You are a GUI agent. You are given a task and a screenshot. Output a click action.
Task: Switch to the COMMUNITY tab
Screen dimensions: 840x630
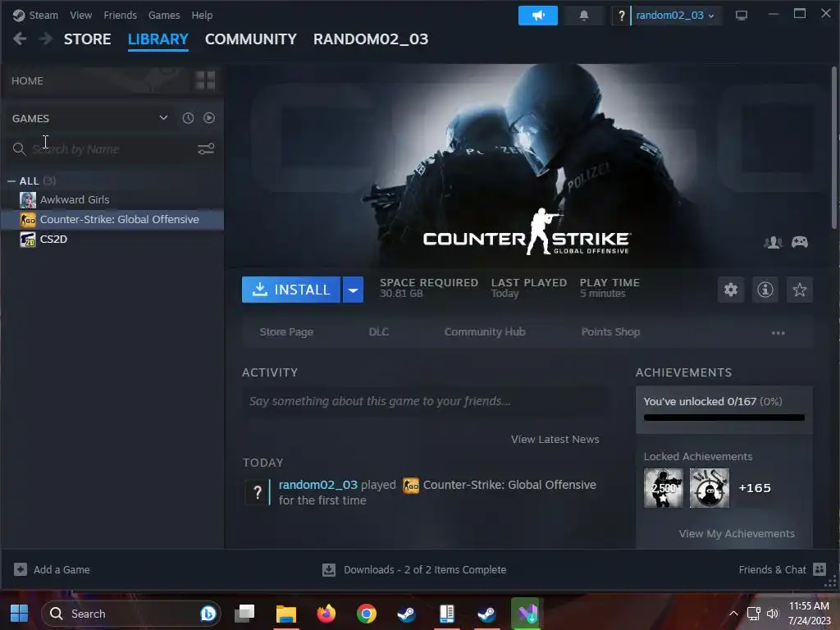(251, 39)
